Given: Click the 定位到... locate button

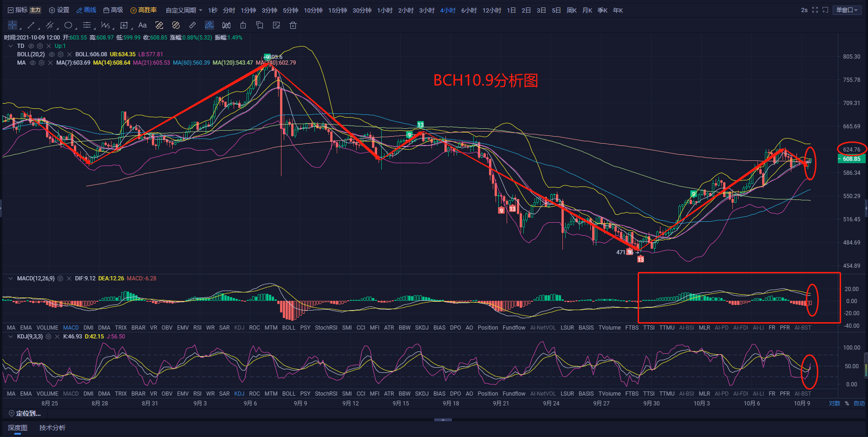Looking at the screenshot, I should click(25, 413).
